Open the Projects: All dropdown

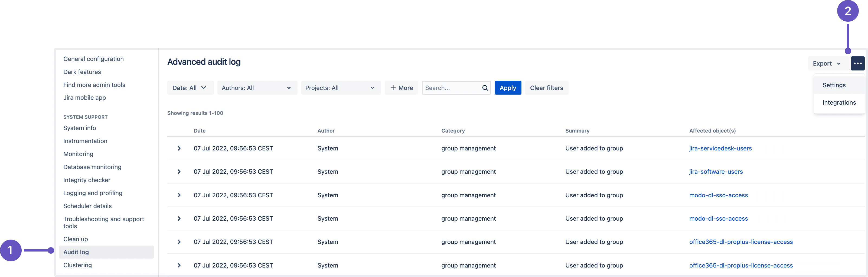(x=340, y=88)
